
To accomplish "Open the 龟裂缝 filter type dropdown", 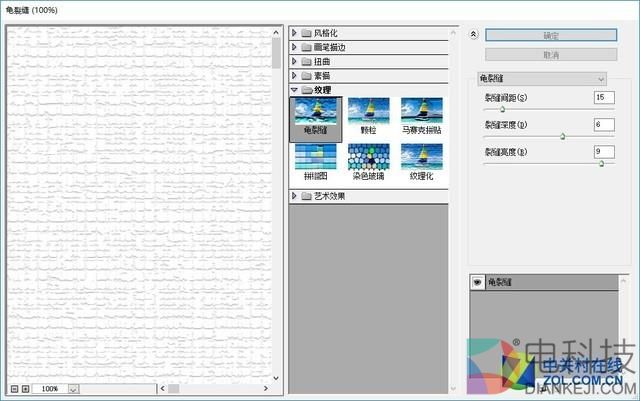I will [x=542, y=79].
